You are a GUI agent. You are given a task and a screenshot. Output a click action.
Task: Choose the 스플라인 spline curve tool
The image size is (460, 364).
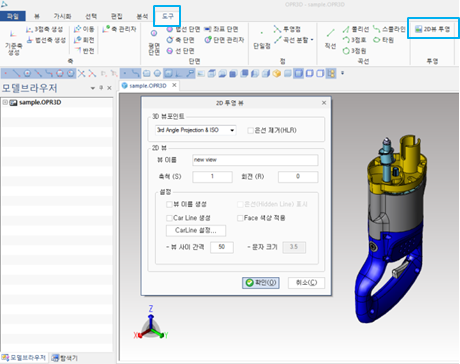click(x=389, y=29)
